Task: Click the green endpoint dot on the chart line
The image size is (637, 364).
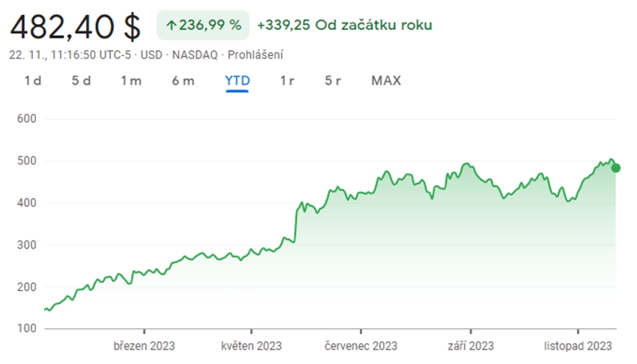Action: click(x=616, y=168)
